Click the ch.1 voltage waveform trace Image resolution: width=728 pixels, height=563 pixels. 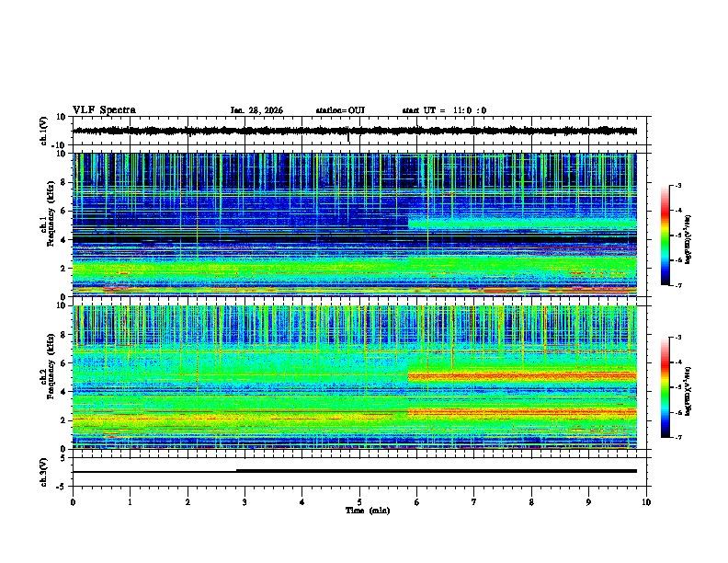coord(355,131)
